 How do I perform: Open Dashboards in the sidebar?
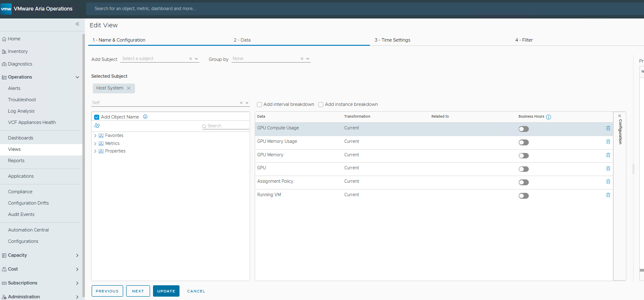pyautogui.click(x=21, y=138)
